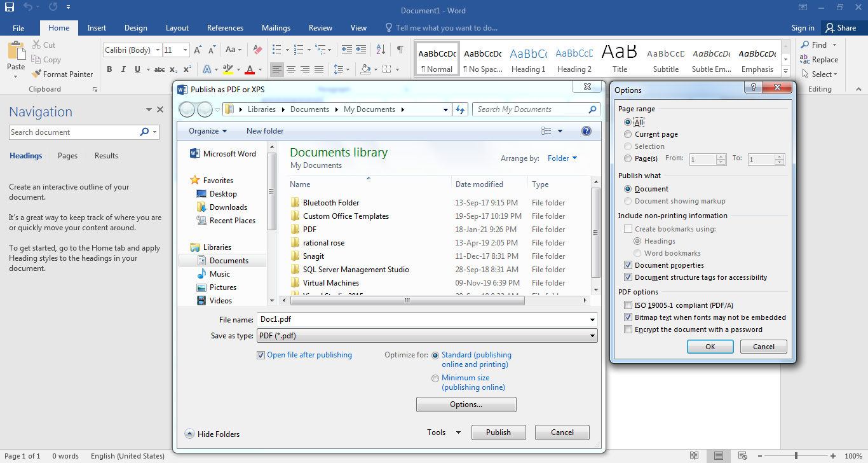This screenshot has width=868, height=463.
Task: Center text alignment in ribbon
Action: click(291, 69)
